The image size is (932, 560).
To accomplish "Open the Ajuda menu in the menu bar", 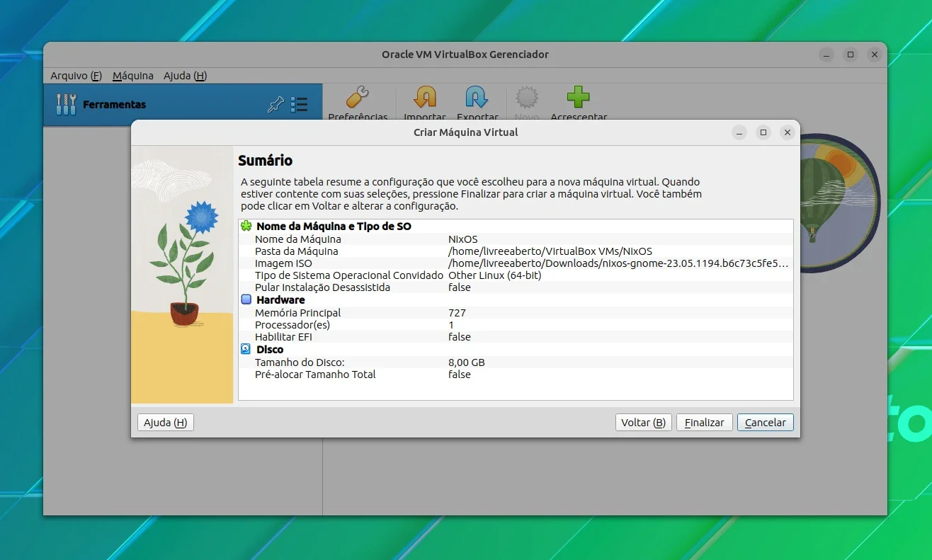I will (x=185, y=76).
